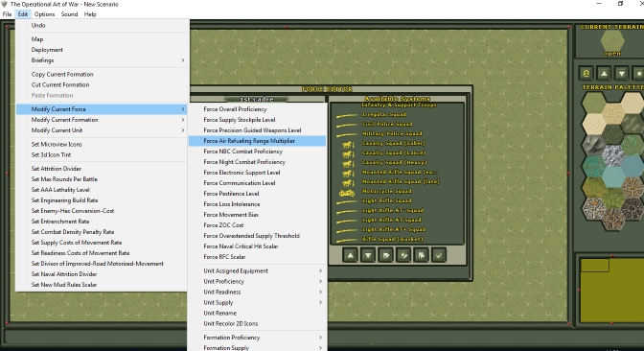The image size is (644, 351).
Task: Click the scroll-down arrow button under Available Systems
Action: [368, 255]
